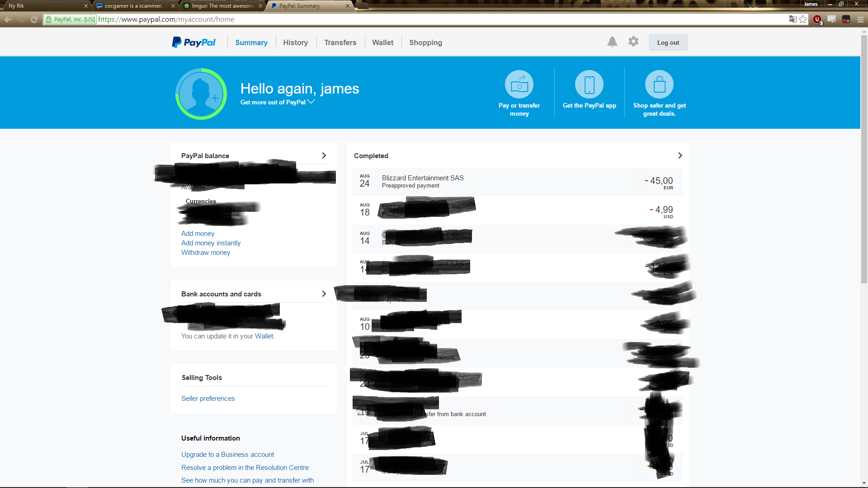Expand Bank accounts and cards chevron
The height and width of the screenshot is (488, 868).
tap(324, 294)
